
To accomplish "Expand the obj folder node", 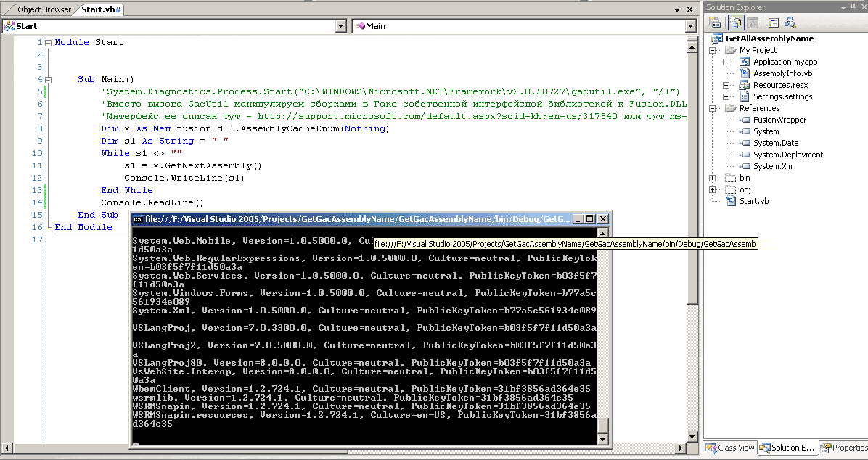I will 713,189.
